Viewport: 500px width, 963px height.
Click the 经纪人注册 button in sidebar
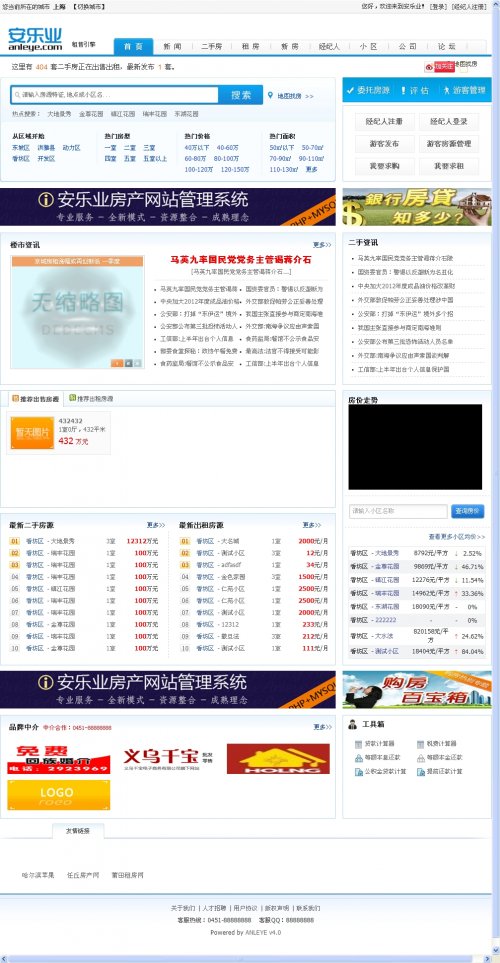[385, 122]
